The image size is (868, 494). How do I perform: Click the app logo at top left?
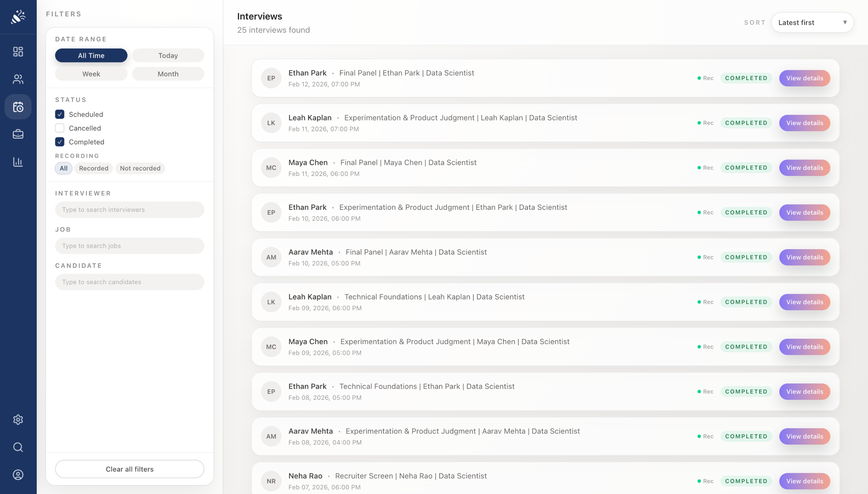[x=18, y=17]
